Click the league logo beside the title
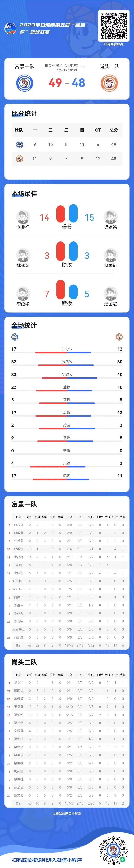This screenshot has width=134, height=868. coord(10,28)
